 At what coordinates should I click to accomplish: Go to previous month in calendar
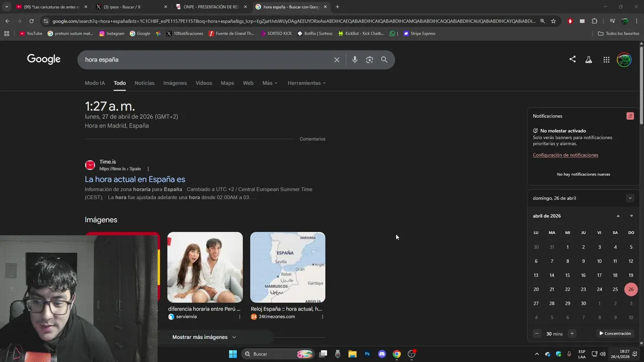point(618,216)
